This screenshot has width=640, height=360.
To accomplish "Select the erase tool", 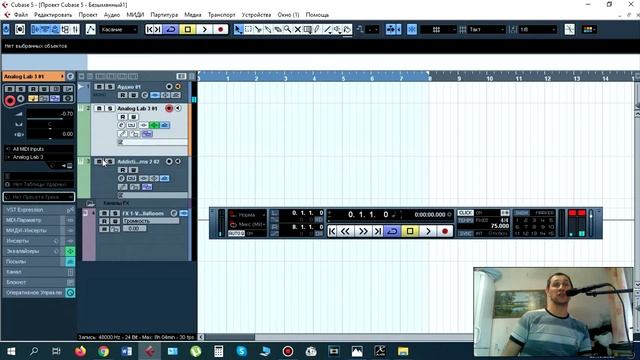I will click(278, 29).
